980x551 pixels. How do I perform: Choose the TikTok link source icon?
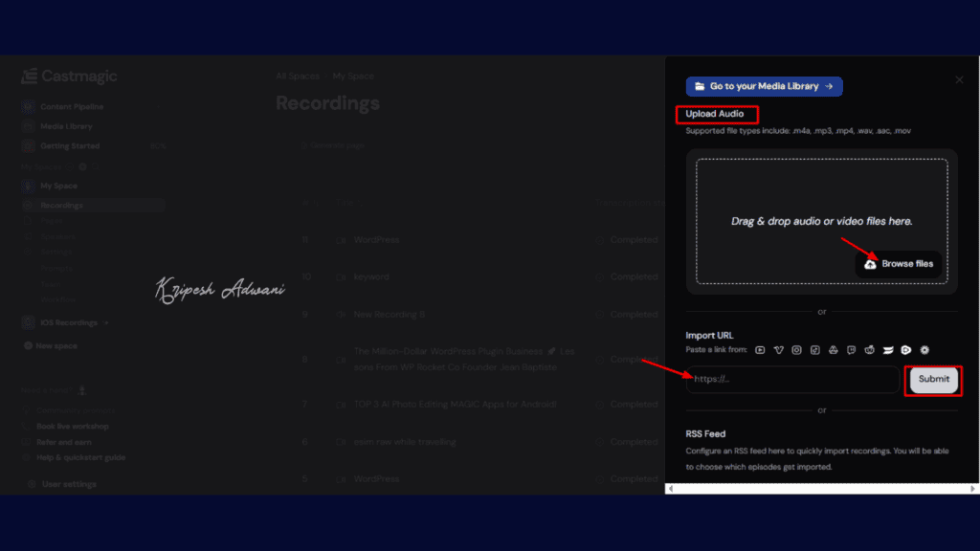[814, 349]
